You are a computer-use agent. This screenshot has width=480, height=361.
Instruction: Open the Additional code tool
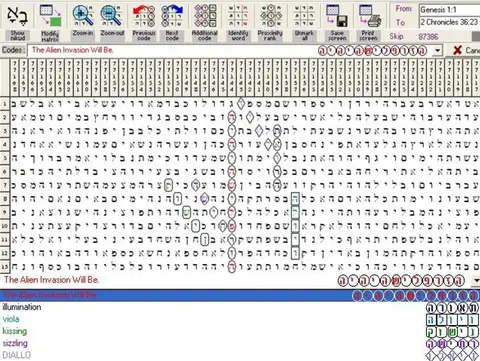[205, 16]
